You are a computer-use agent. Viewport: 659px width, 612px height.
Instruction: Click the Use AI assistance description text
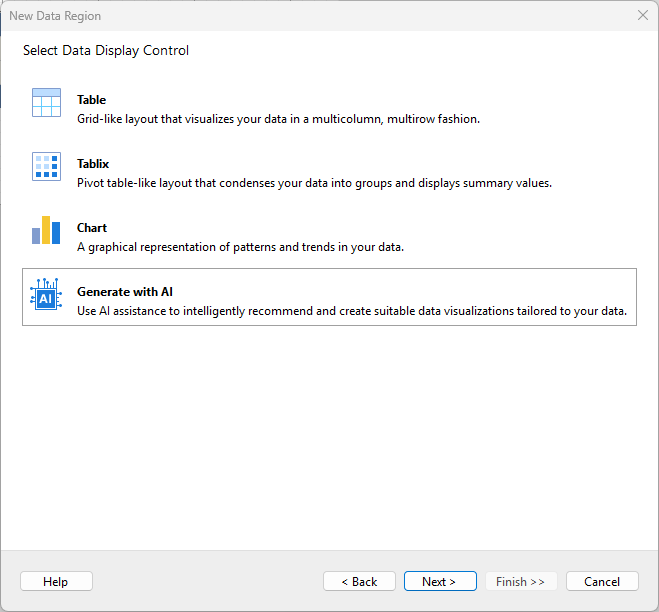click(x=351, y=311)
